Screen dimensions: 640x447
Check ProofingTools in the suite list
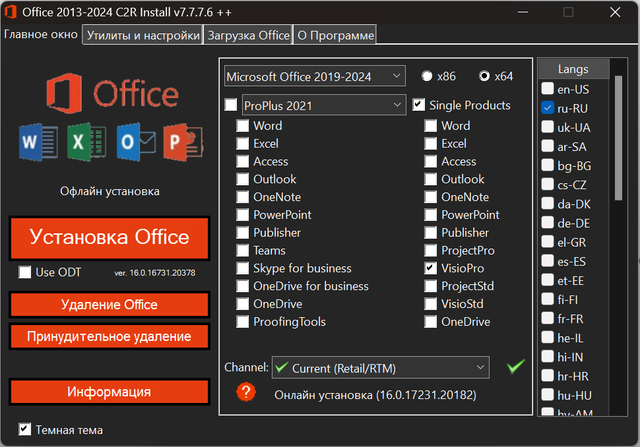[242, 322]
